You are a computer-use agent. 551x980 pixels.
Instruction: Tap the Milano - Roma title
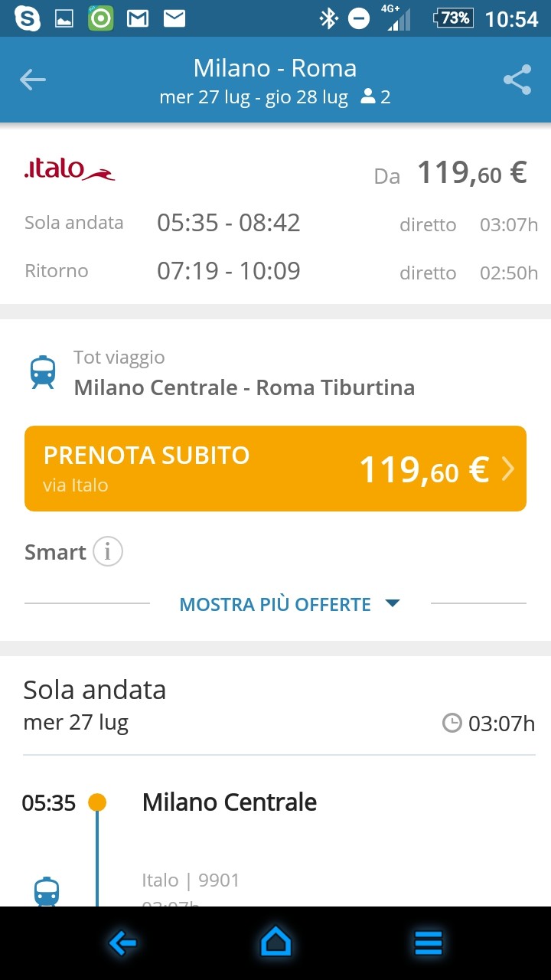click(x=275, y=68)
